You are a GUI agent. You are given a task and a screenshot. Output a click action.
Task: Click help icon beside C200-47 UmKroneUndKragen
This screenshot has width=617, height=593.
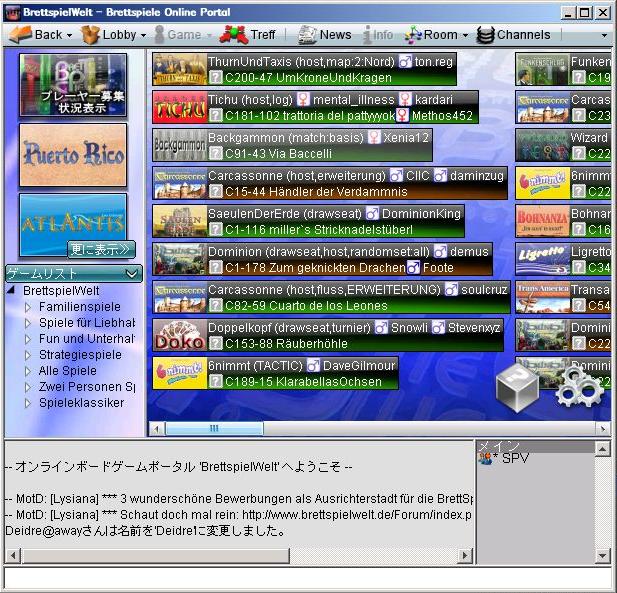(x=215, y=77)
